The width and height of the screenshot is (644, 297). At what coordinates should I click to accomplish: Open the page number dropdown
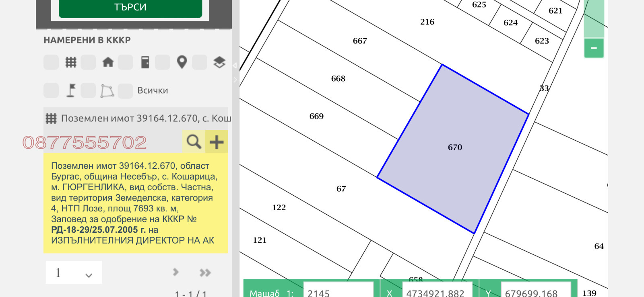point(74,273)
